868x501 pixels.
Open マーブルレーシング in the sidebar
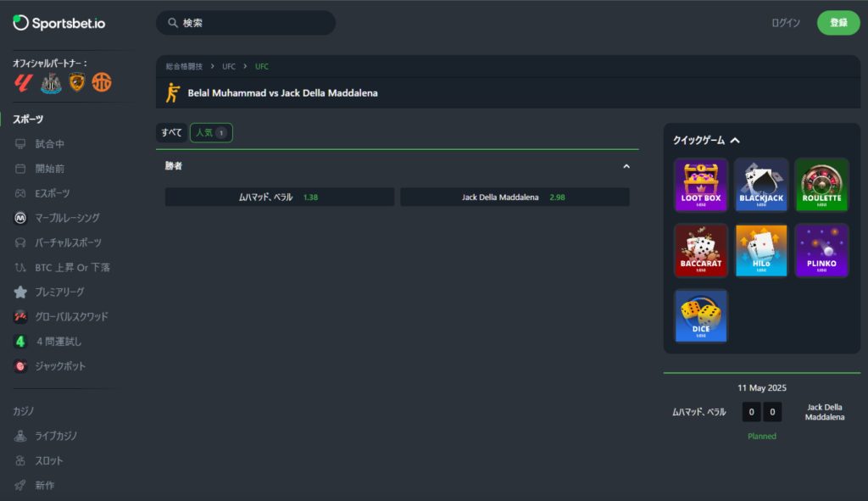tap(68, 218)
